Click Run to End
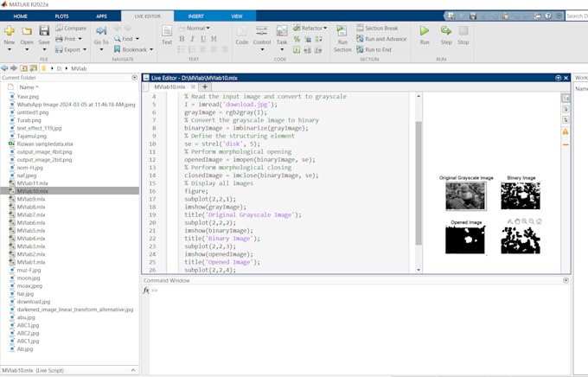 [x=377, y=49]
